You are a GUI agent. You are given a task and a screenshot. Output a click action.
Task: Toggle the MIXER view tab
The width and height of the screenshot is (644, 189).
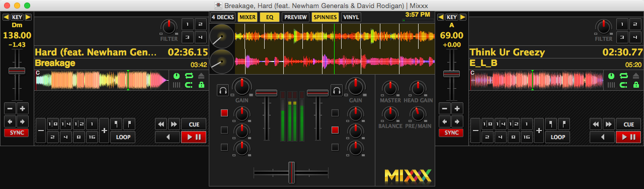[x=248, y=17]
